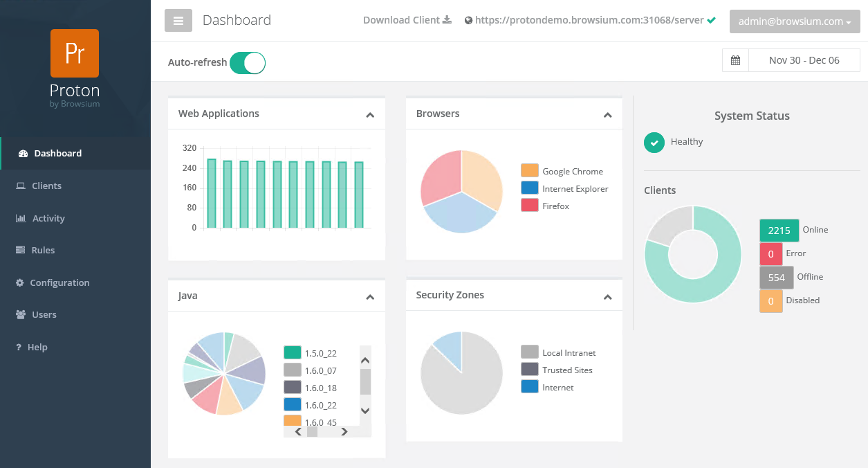The height and width of the screenshot is (468, 868).
Task: Click the Firefox red color swatch
Action: tap(529, 206)
